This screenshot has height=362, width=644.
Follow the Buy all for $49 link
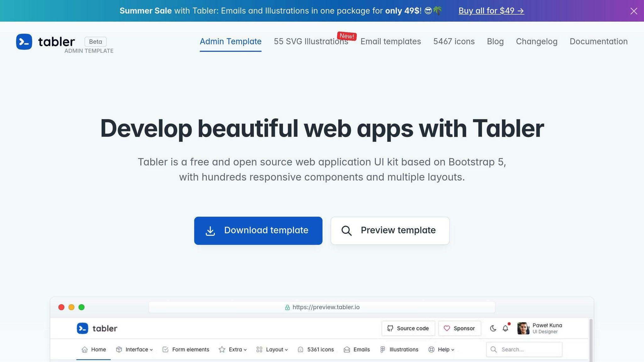[x=491, y=11]
